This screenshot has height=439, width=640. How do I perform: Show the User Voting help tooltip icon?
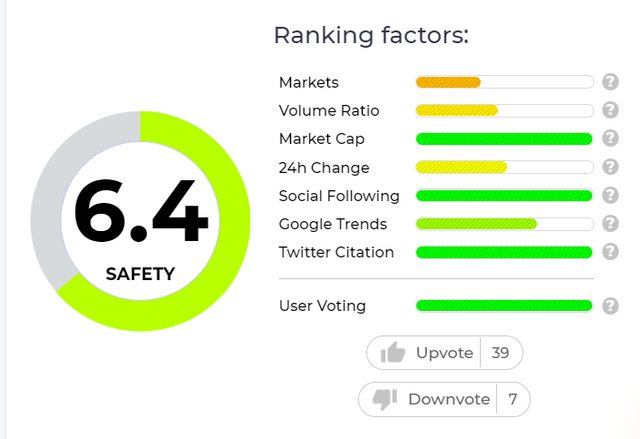610,306
